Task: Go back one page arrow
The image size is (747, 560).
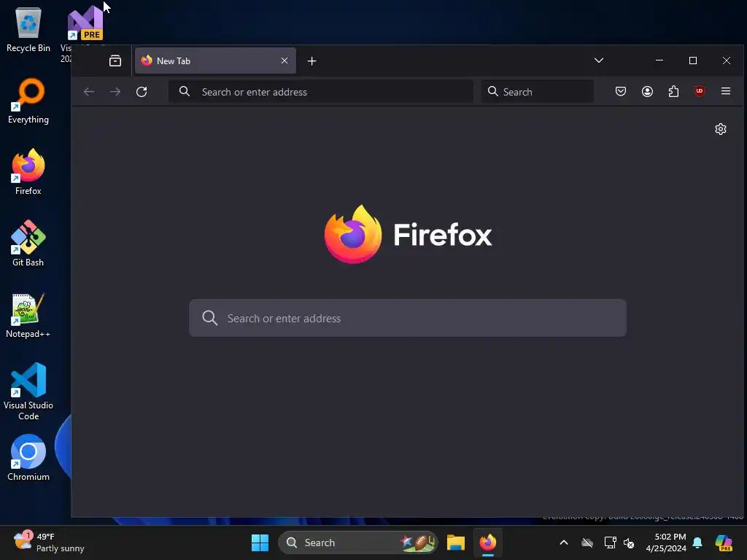Action: coord(89,91)
